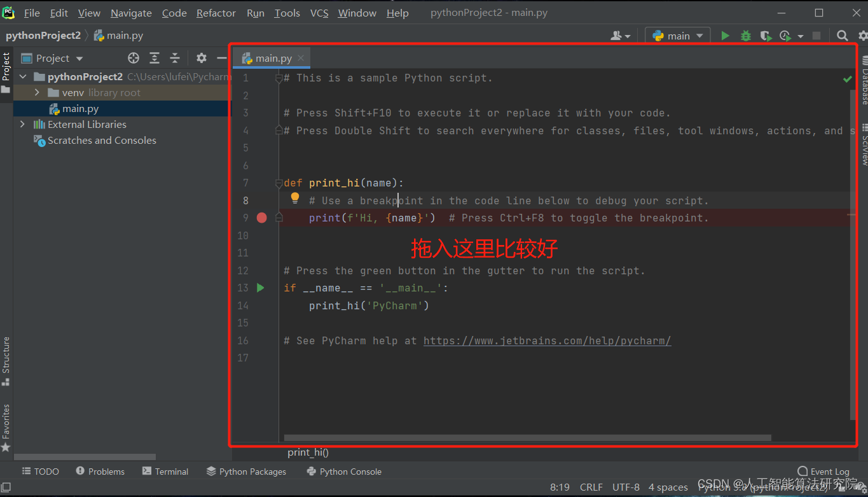Open the Project panel settings gear
This screenshot has width=868, height=497.
(201, 58)
